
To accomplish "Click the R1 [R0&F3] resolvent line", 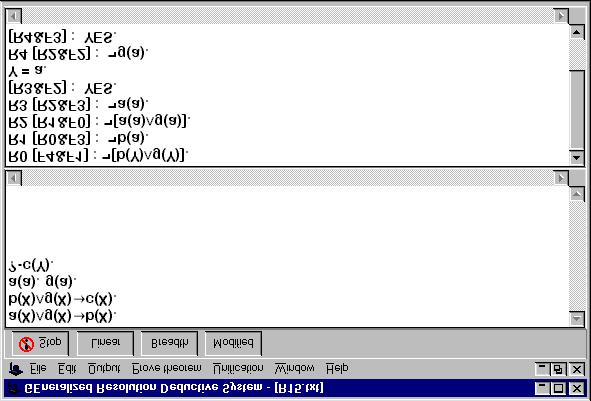I will (x=78, y=139).
